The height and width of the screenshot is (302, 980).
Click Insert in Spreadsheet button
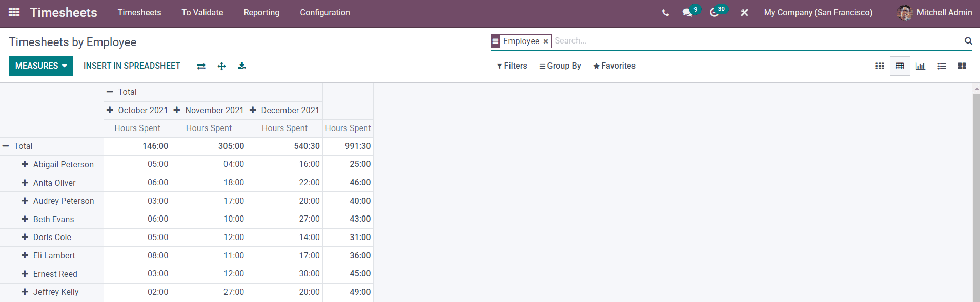[x=132, y=66]
